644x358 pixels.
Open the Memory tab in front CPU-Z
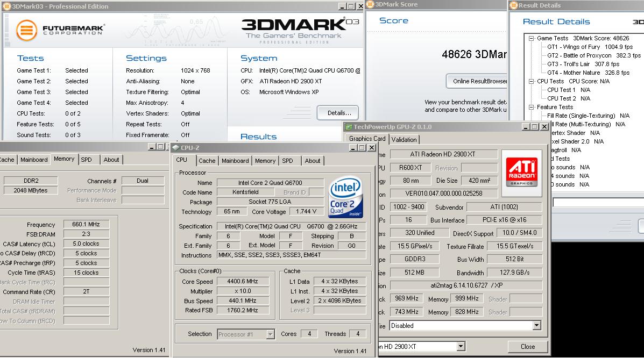[x=265, y=161]
